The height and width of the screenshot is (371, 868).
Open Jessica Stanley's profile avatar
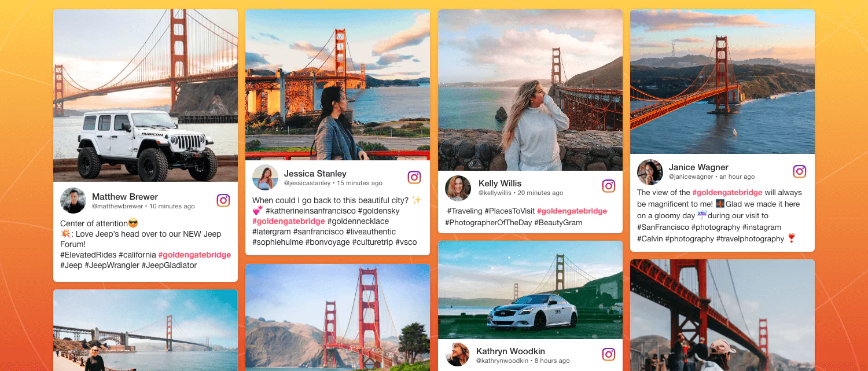pyautogui.click(x=265, y=178)
